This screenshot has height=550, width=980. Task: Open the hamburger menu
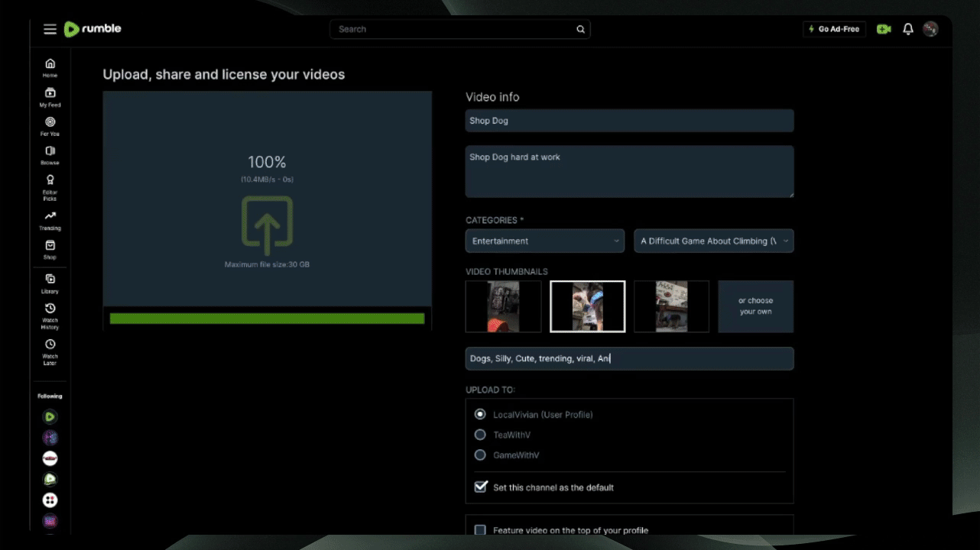pyautogui.click(x=50, y=29)
